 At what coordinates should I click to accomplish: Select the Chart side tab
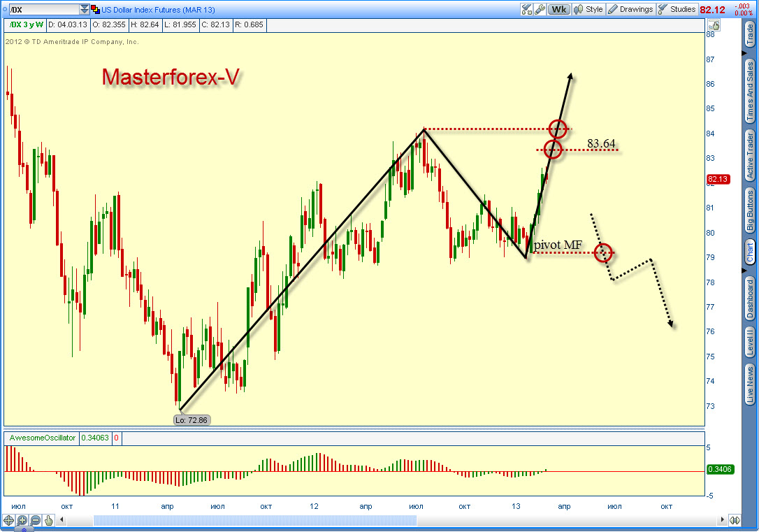750,252
